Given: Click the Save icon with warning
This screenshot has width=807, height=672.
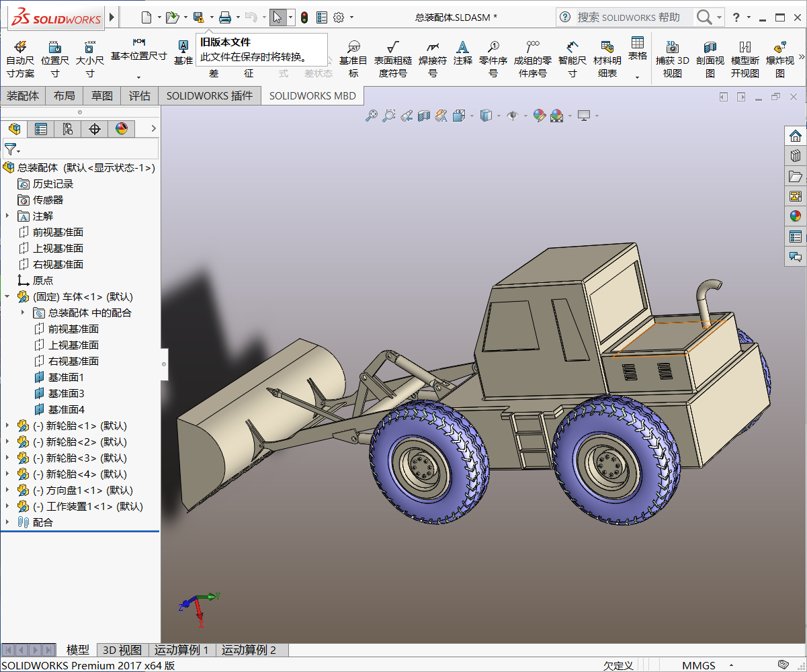Looking at the screenshot, I should point(198,17).
